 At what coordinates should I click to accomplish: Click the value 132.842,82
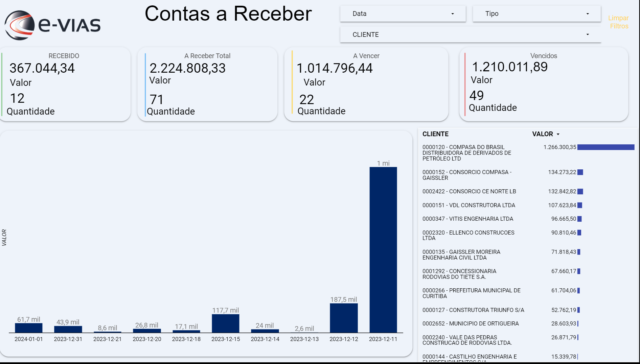pyautogui.click(x=562, y=192)
